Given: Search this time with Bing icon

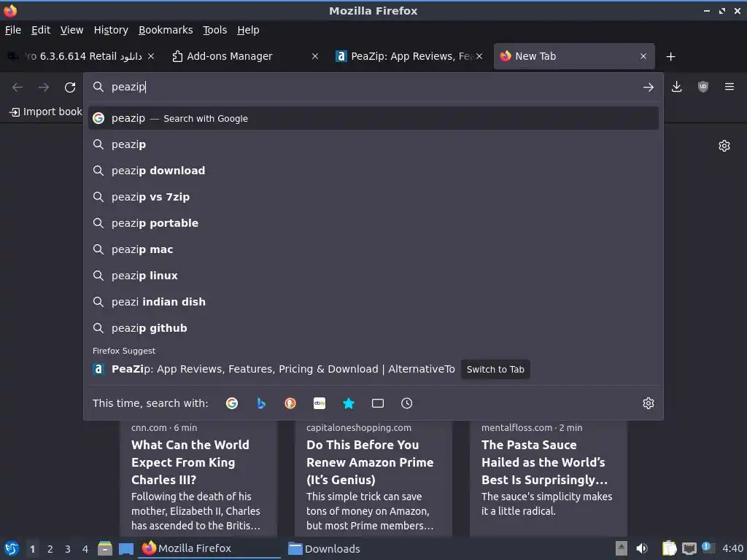Looking at the screenshot, I should click(x=261, y=403).
